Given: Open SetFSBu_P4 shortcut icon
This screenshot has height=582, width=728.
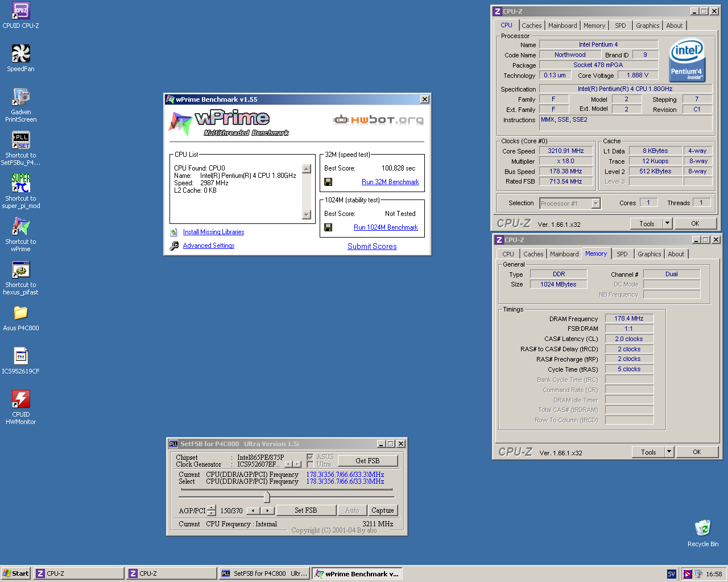Looking at the screenshot, I should click(21, 140).
